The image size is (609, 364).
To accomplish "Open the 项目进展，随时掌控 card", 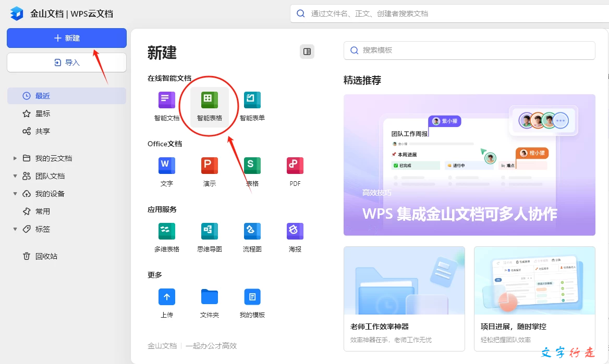I will coord(534,299).
